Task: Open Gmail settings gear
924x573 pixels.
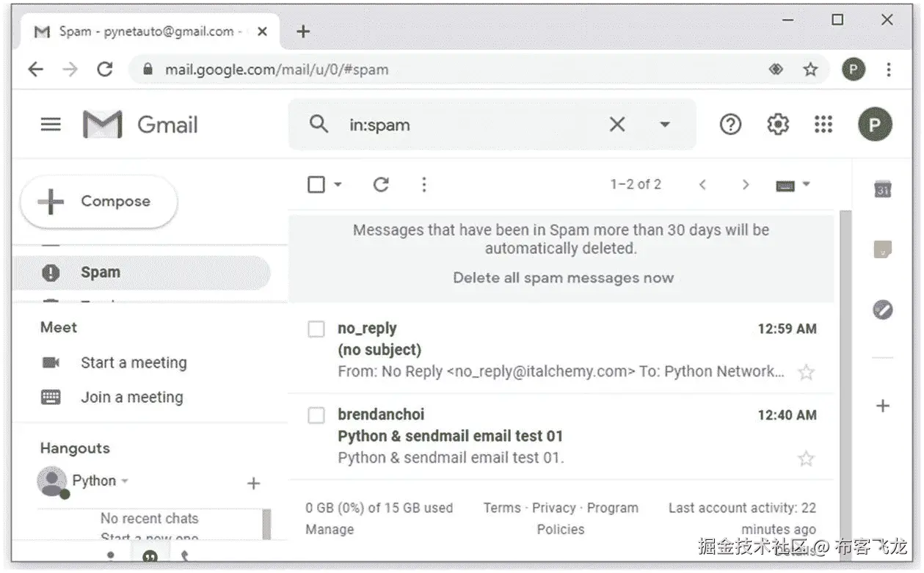Action: click(777, 125)
